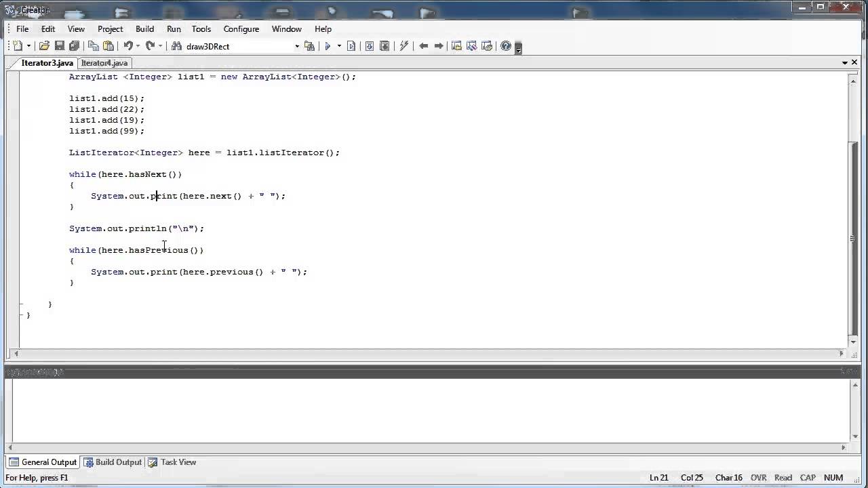Image resolution: width=868 pixels, height=488 pixels.
Task: Click the Build File icon
Action: (x=370, y=46)
